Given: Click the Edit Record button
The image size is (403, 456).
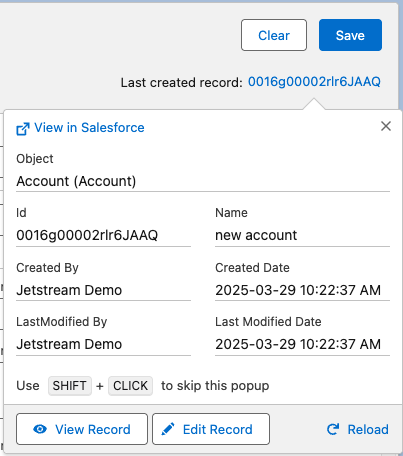Looking at the screenshot, I should [211, 429].
